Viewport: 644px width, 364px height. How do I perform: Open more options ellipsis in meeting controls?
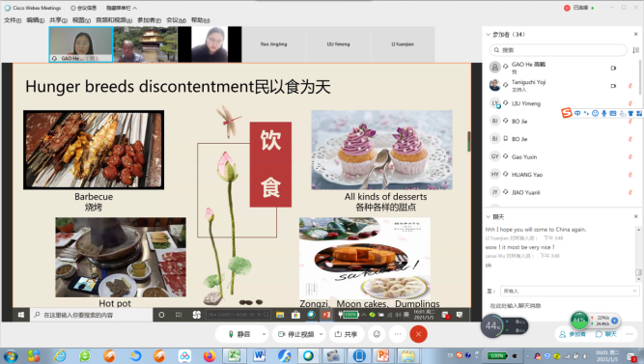(x=398, y=334)
